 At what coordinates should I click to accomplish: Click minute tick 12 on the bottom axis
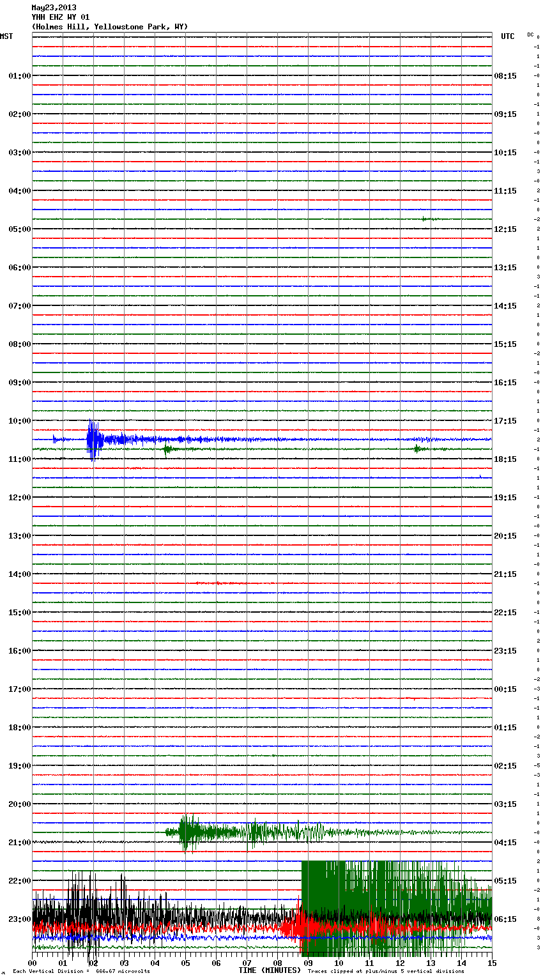click(x=400, y=963)
